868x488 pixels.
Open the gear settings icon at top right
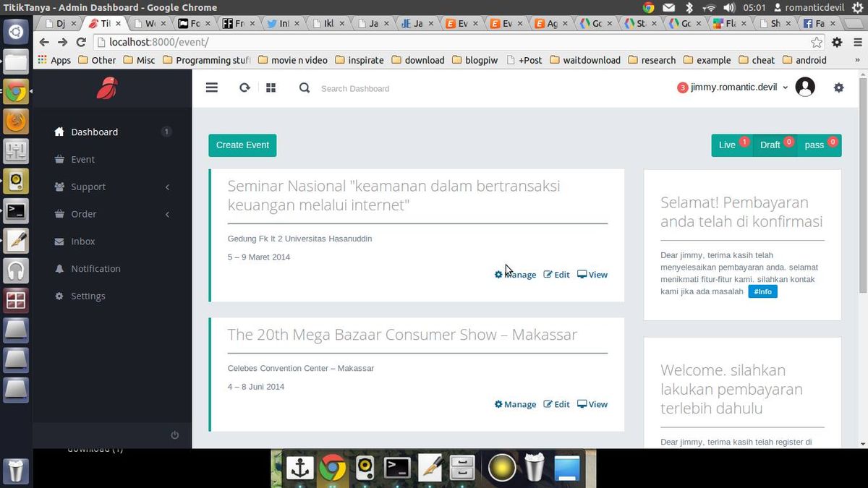(838, 87)
